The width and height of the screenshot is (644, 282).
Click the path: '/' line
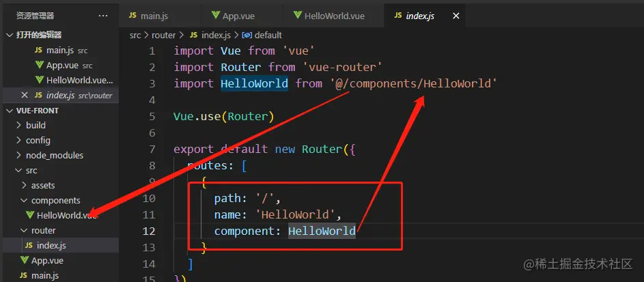coord(247,199)
